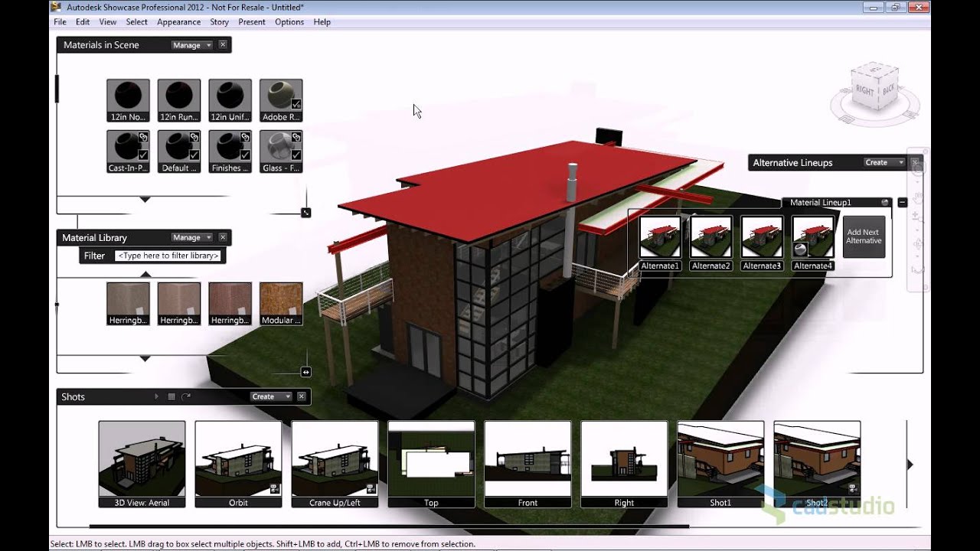
Task: Open the Select menu
Action: coord(137,22)
